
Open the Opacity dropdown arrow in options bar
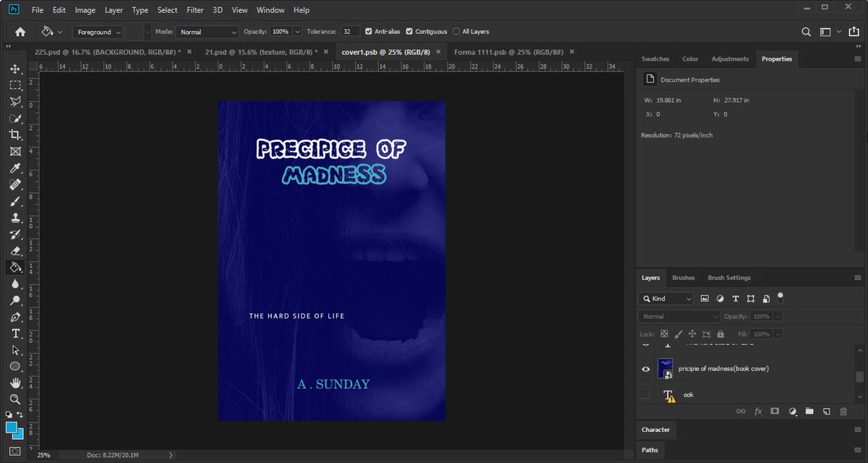pos(297,32)
